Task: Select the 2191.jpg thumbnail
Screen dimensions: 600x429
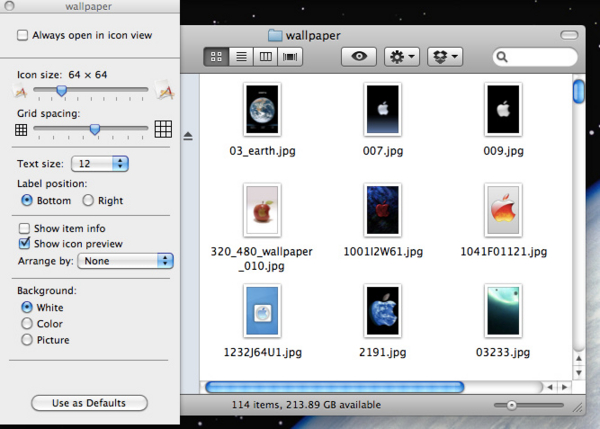Action: coord(383,311)
